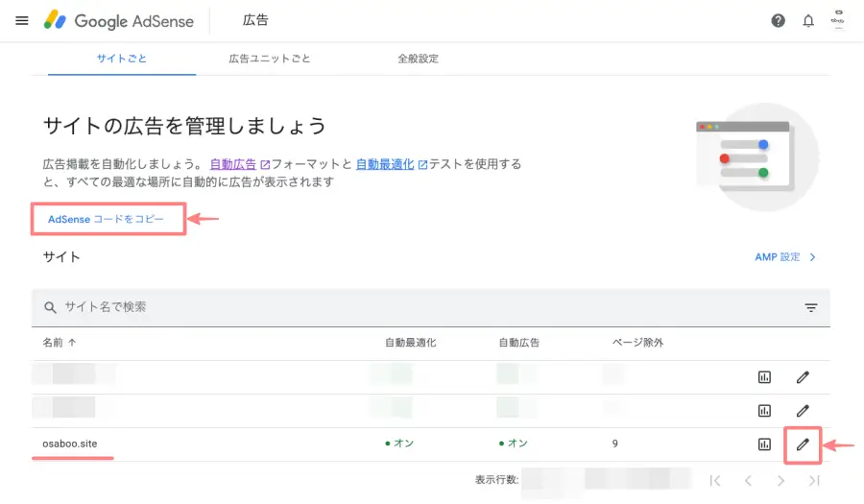Click the Google AdSense logo
Image resolution: width=864 pixels, height=504 pixels.
119,20
